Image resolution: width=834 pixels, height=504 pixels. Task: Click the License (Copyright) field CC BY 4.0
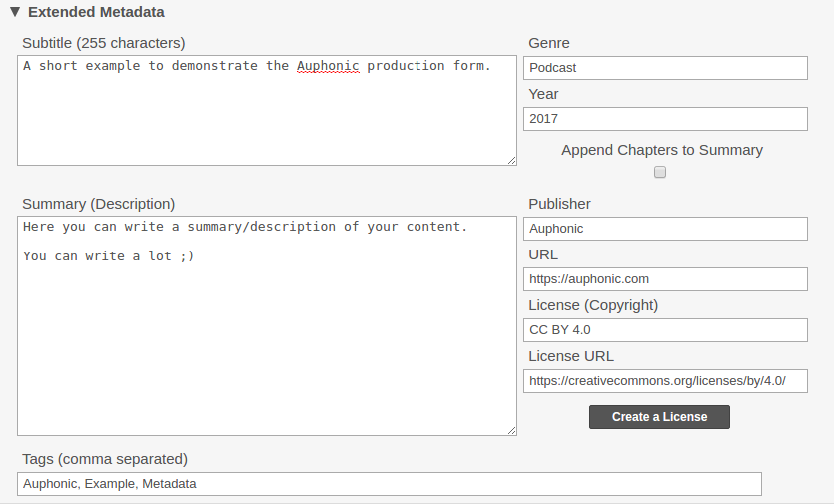(x=665, y=330)
